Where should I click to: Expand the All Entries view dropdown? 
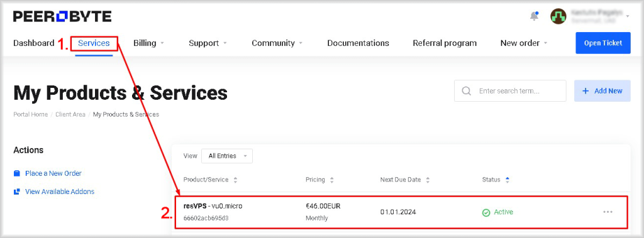coord(227,156)
